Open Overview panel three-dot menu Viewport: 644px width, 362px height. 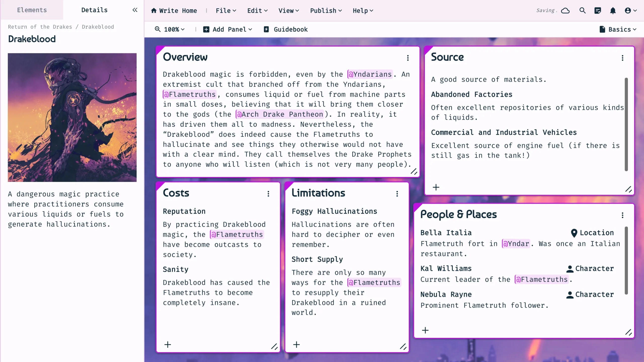408,58
